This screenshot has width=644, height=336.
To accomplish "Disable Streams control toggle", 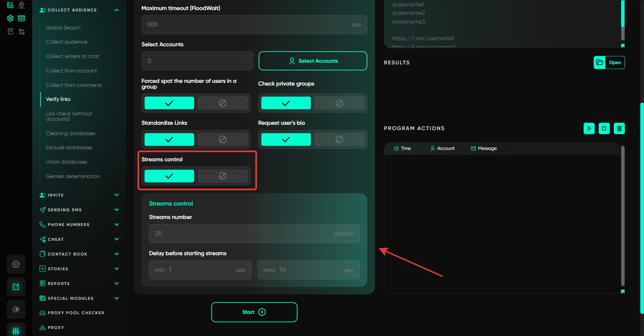I will pos(222,176).
